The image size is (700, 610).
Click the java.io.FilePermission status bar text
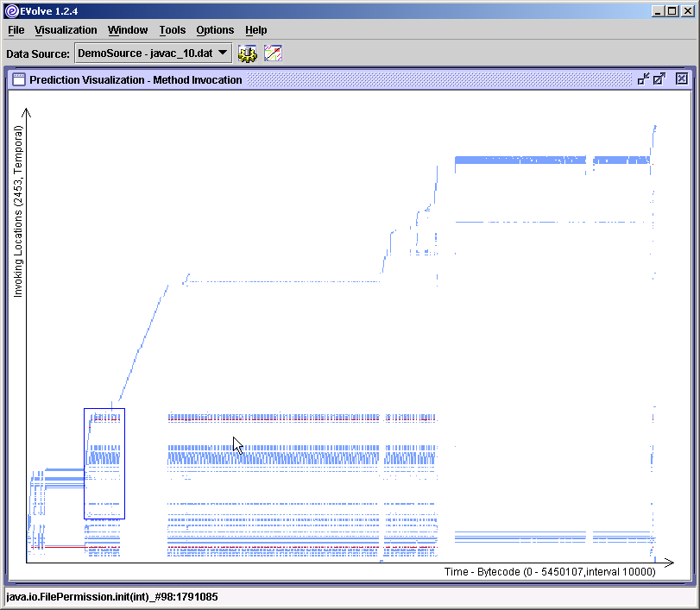[x=112, y=596]
